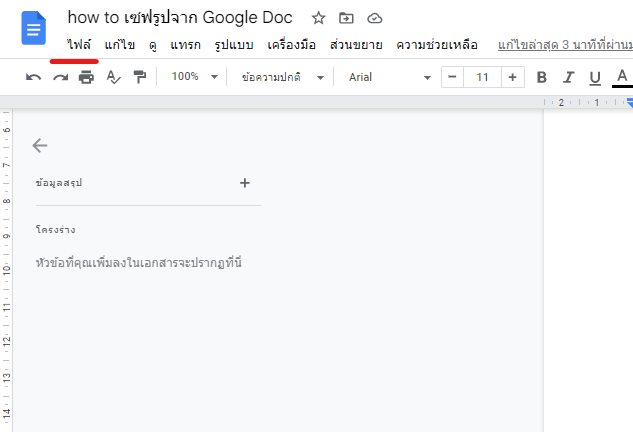Toggle Bold formatting
633x432 pixels.
[x=541, y=77]
